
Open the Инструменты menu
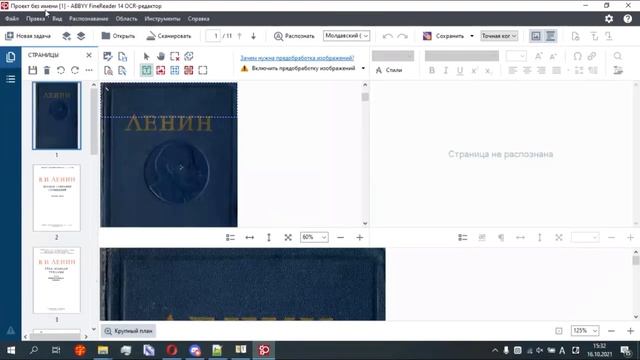(162, 19)
